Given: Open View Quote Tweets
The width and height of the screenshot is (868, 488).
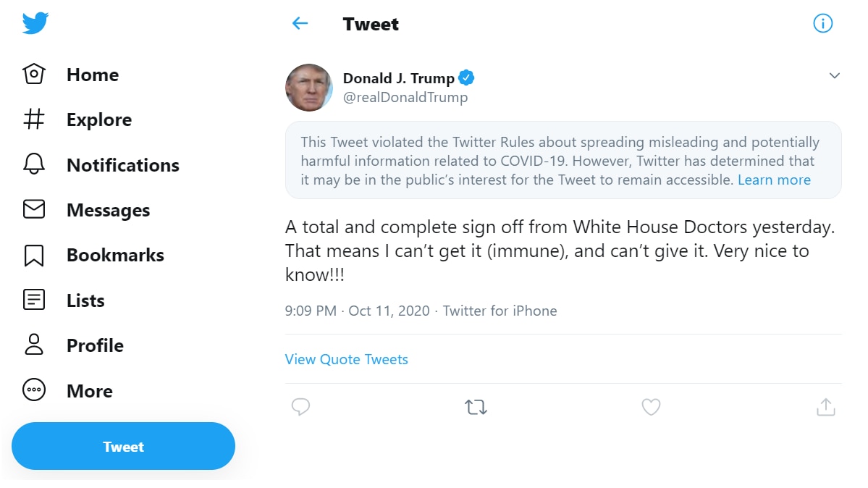Looking at the screenshot, I should coord(346,359).
